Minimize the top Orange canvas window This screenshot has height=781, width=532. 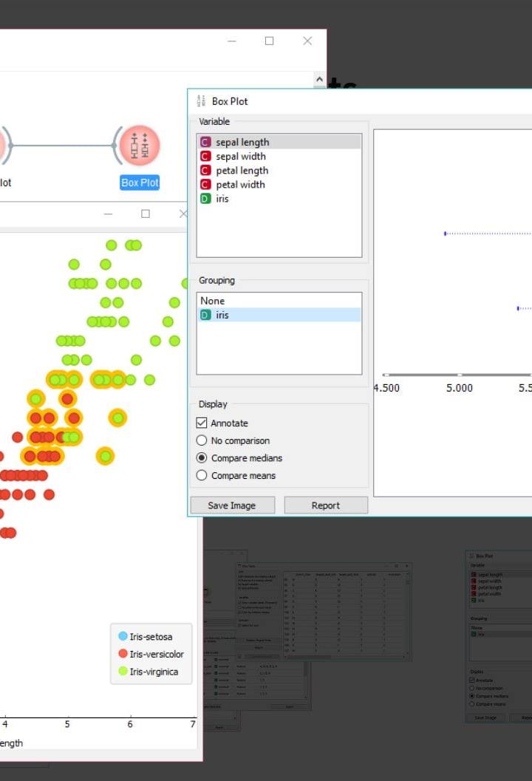pyautogui.click(x=231, y=41)
